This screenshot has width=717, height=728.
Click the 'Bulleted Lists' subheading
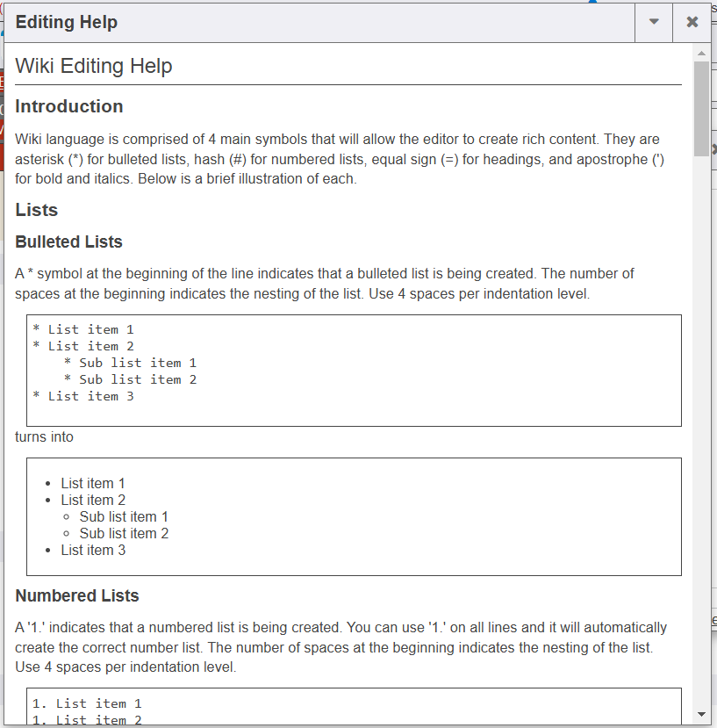pyautogui.click(x=68, y=241)
